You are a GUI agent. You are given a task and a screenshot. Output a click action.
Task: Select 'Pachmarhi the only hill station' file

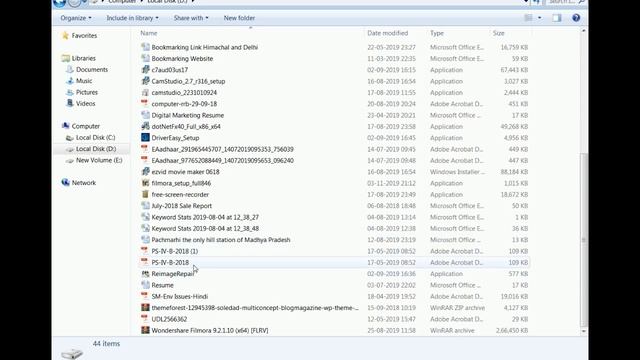(x=221, y=240)
